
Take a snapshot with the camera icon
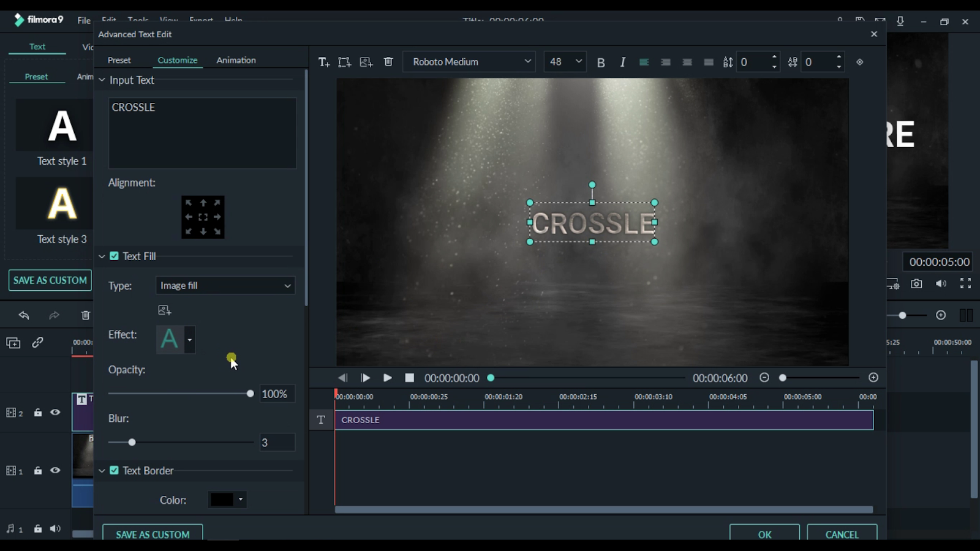pos(917,283)
